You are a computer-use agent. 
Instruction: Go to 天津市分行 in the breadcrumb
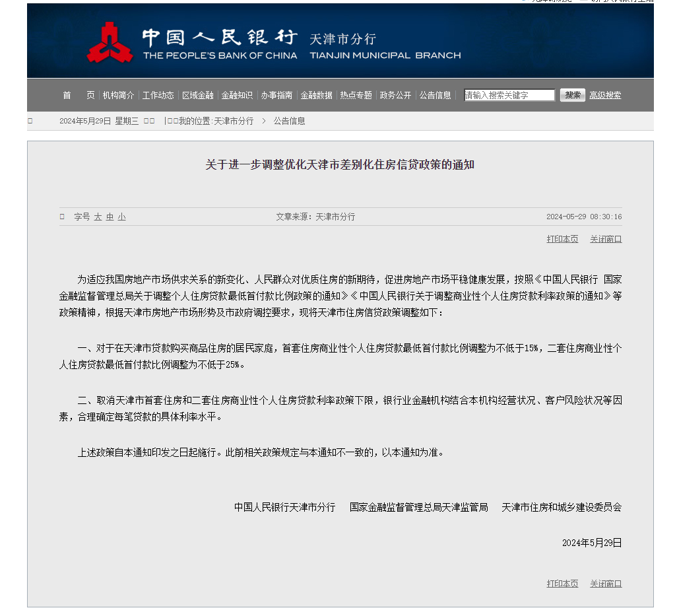click(234, 121)
